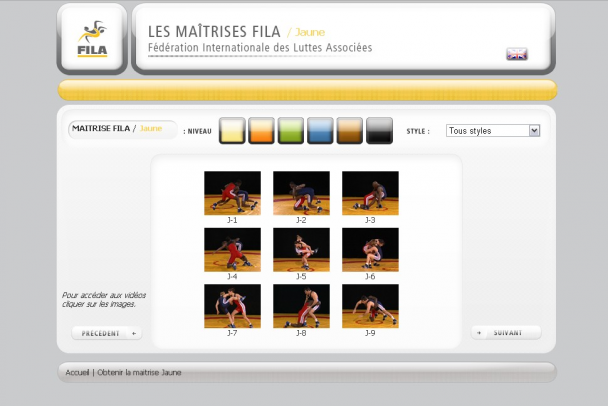Click the FILA logo icon
This screenshot has width=608, height=406.
92,39
